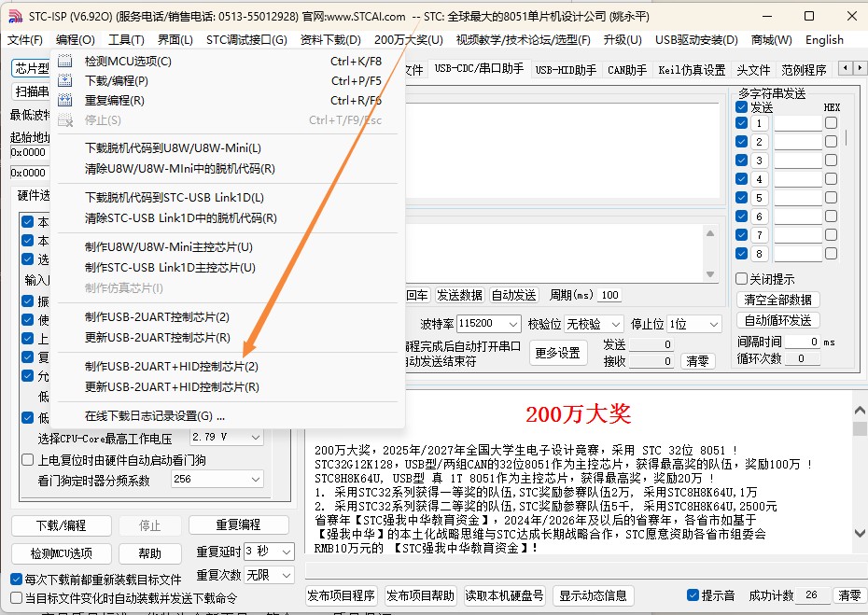Click the 更多设置 button
This screenshot has height=615, width=868.
[557, 353]
